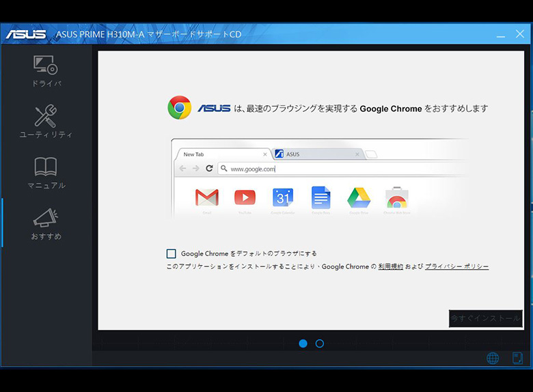Screen dimensions: 533x392
Task: Click the reload icon in Chrome preview
Action: click(209, 169)
